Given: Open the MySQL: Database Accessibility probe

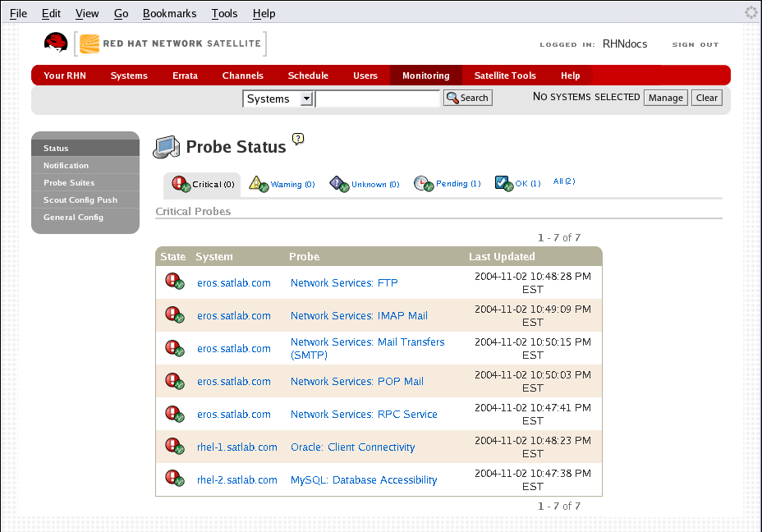Looking at the screenshot, I should pos(364,480).
